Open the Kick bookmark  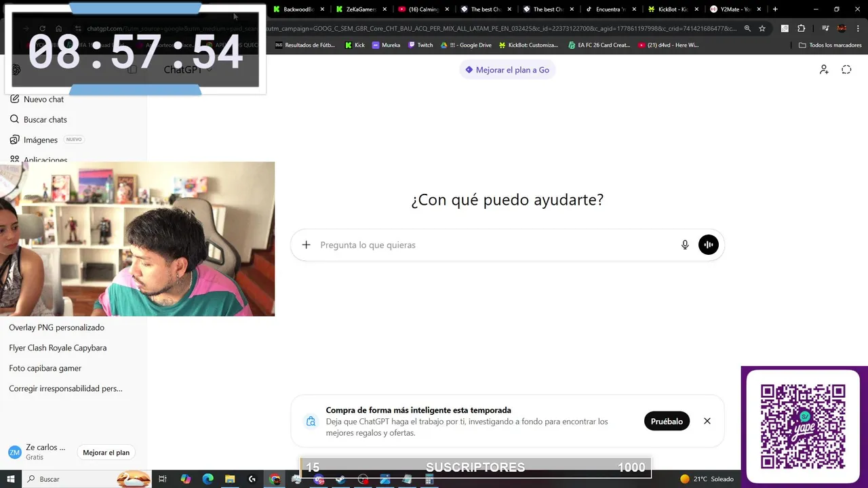[355, 45]
